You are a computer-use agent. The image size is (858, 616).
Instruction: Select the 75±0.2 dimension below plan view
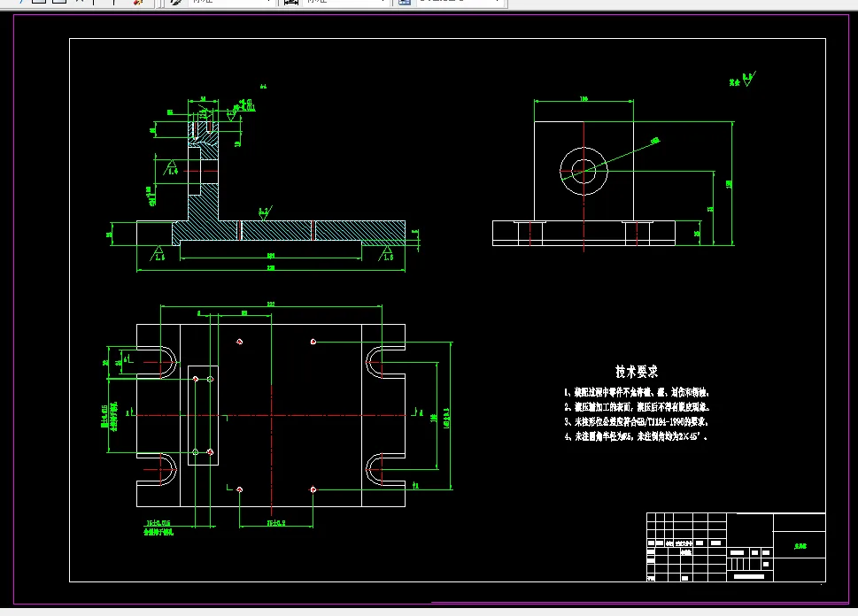(276, 524)
